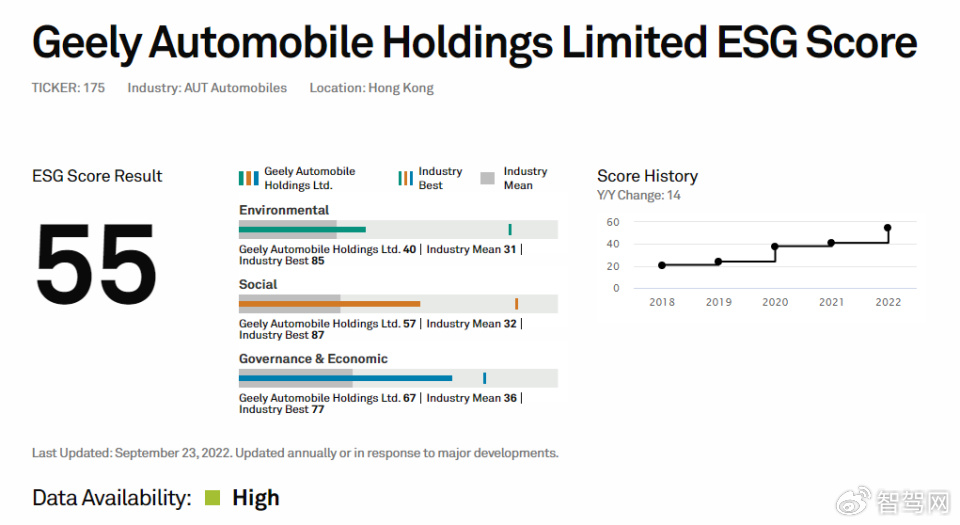Click the page title Geely Automobile Holdings Limited ESG Score
The image size is (960, 525).
click(474, 43)
